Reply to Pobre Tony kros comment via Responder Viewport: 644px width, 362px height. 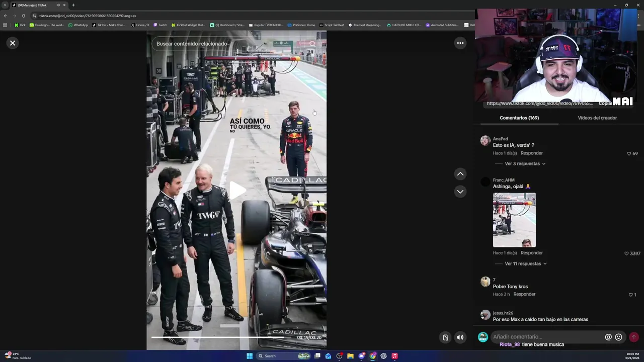point(524,294)
